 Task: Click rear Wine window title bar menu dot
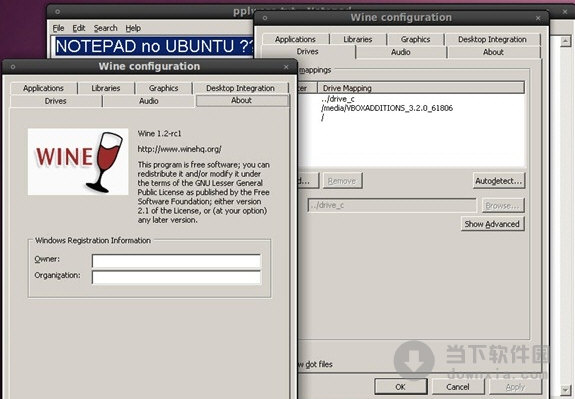(x=265, y=18)
